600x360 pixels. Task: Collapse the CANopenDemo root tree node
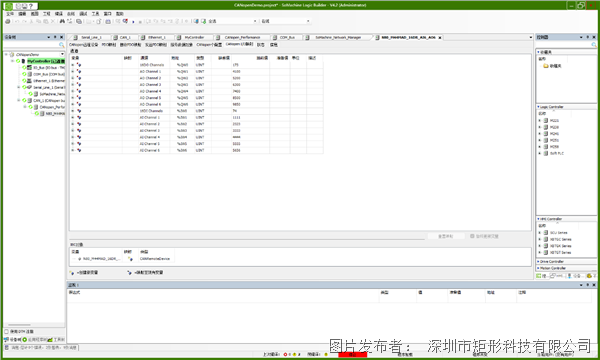[7, 55]
